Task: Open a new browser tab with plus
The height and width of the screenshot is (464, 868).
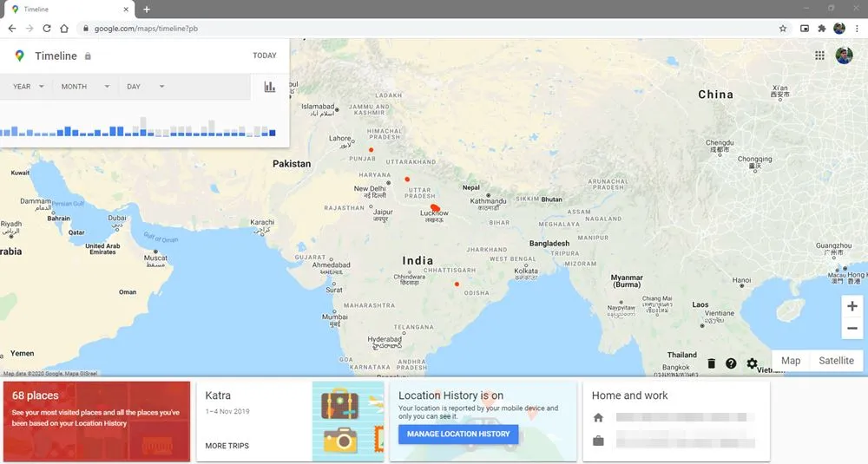Action: [147, 10]
